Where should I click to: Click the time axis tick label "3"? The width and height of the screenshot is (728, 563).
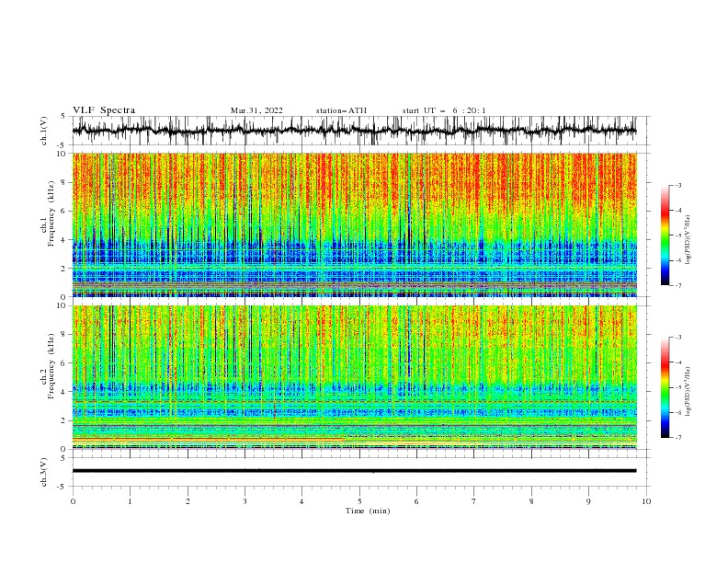coord(245,501)
